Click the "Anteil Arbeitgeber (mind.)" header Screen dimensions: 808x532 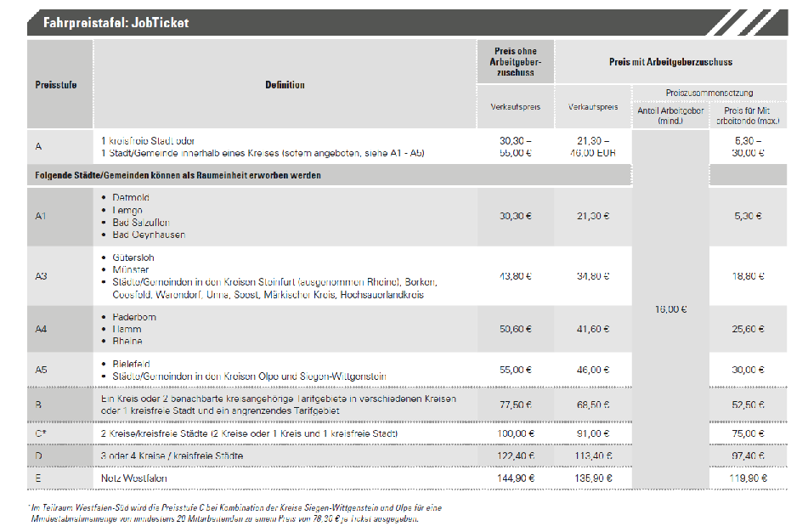(x=671, y=116)
